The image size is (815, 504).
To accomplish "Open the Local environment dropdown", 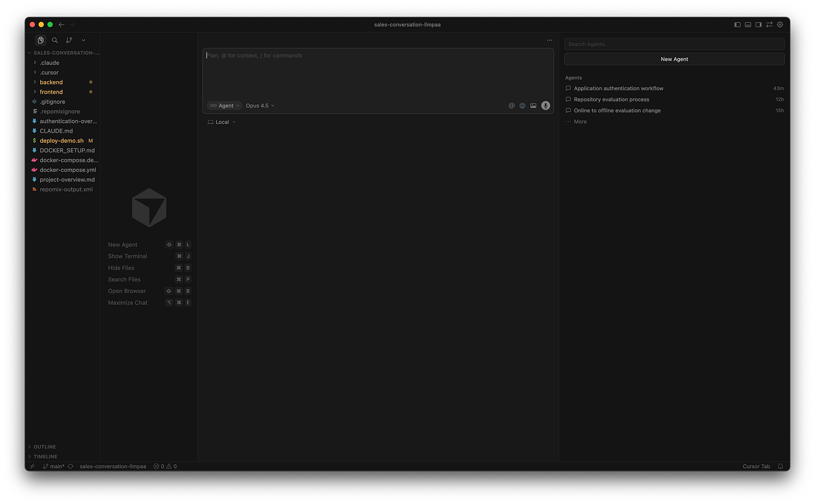I will (221, 121).
